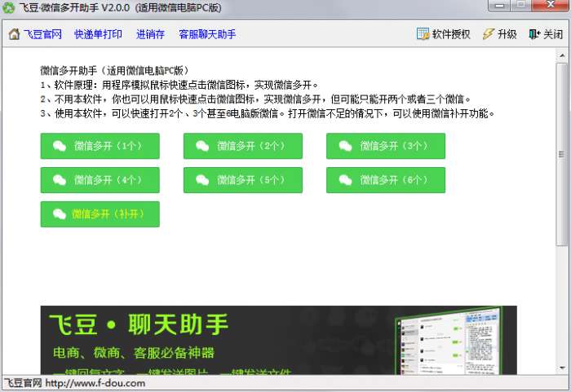Screen dimensions: 571x392
Task: Open 客服聊天助手 in top menu
Action: [207, 34]
